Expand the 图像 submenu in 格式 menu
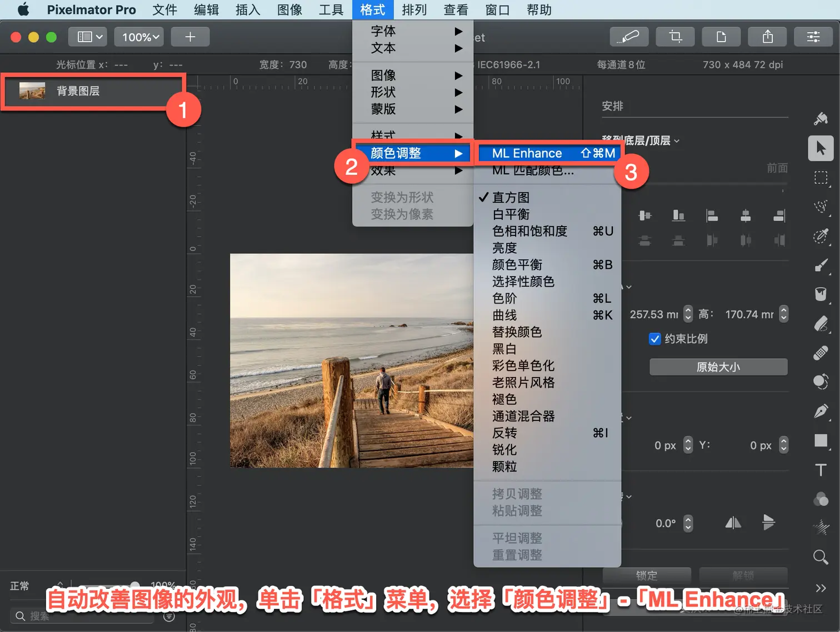This screenshot has height=632, width=840. click(x=413, y=75)
